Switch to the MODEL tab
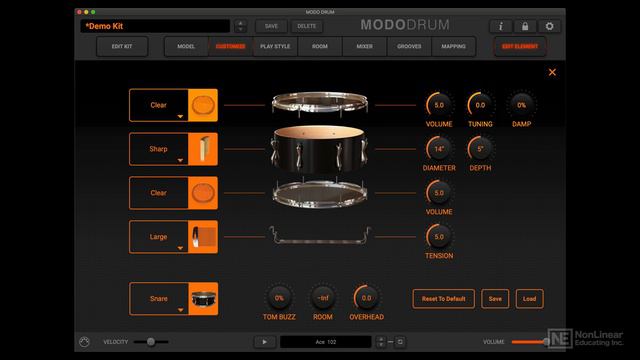Viewport: 640px width, 360px height. [x=186, y=47]
